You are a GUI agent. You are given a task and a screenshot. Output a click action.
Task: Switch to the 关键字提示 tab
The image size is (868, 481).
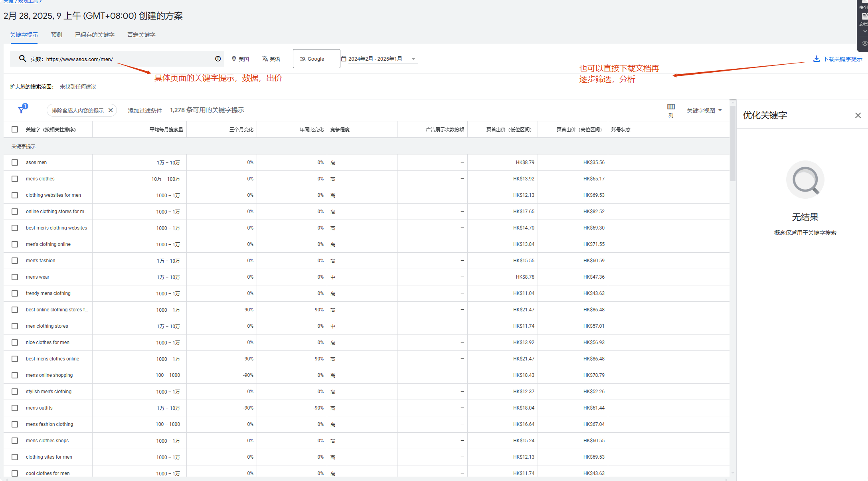pyautogui.click(x=24, y=35)
